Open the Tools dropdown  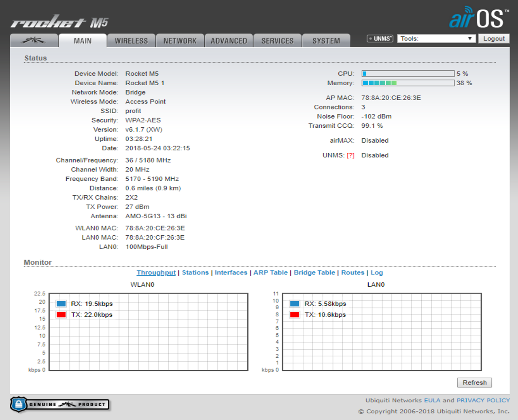(436, 39)
